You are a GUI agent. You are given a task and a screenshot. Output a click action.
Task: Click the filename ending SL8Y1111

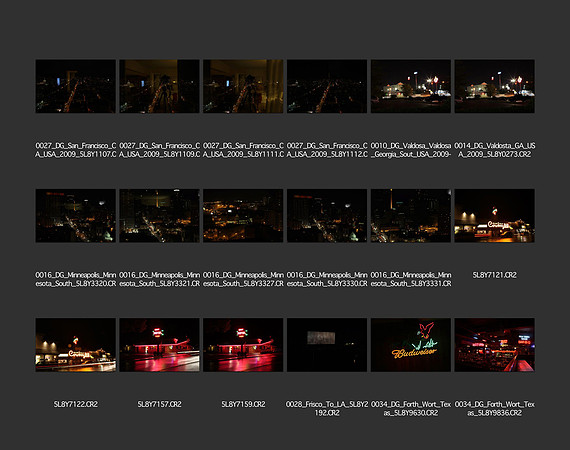[x=243, y=150]
